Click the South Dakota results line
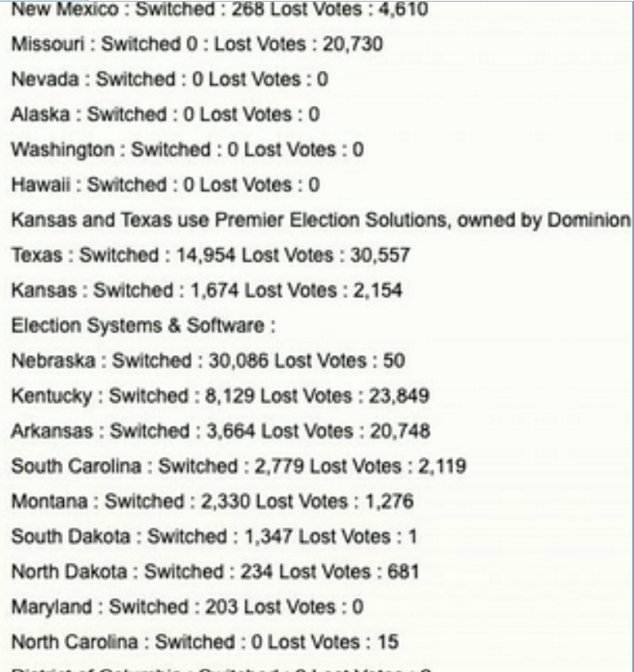634x672 pixels. click(x=214, y=536)
